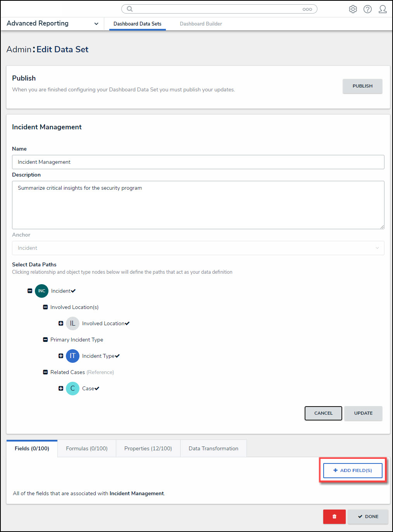Image resolution: width=393 pixels, height=532 pixels.
Task: Select the IT Incident Type node
Action: pyautogui.click(x=72, y=356)
